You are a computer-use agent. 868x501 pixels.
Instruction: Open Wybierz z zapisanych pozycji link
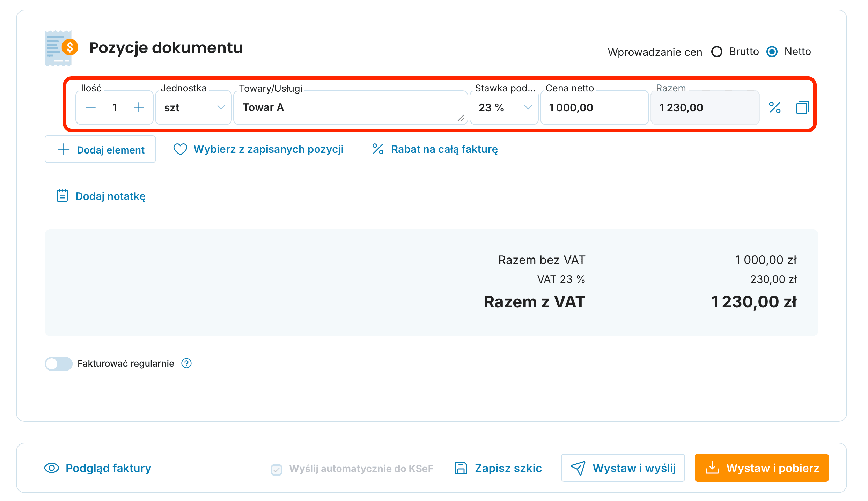pyautogui.click(x=258, y=149)
